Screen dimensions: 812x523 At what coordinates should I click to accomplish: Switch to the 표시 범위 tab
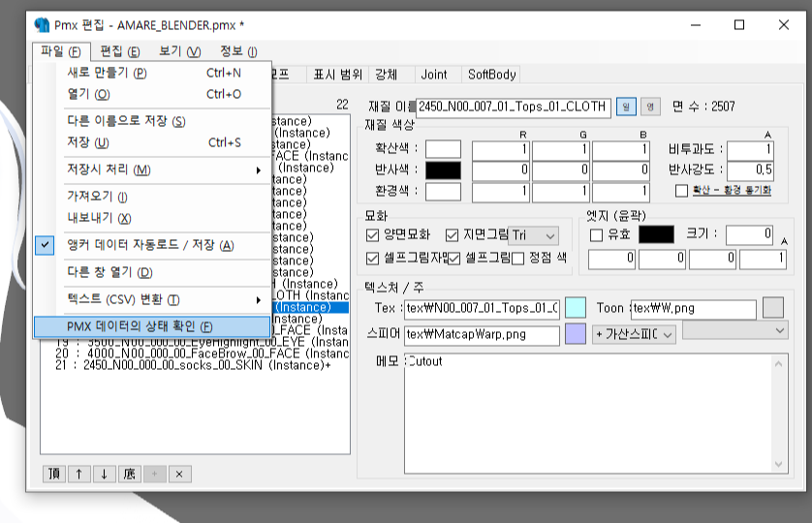pyautogui.click(x=337, y=75)
